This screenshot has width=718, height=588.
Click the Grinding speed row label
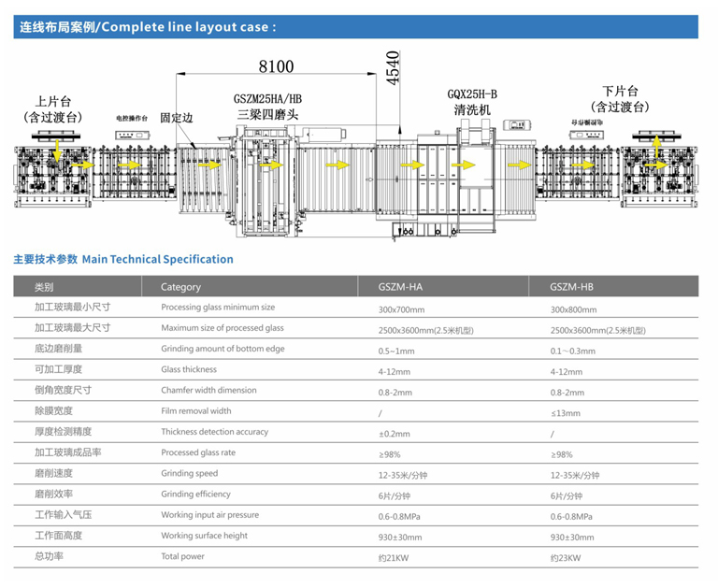tap(189, 473)
